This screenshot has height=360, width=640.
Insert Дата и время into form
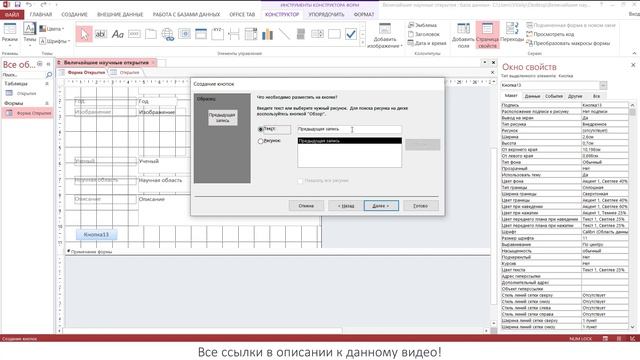pyautogui.click(x=427, y=43)
